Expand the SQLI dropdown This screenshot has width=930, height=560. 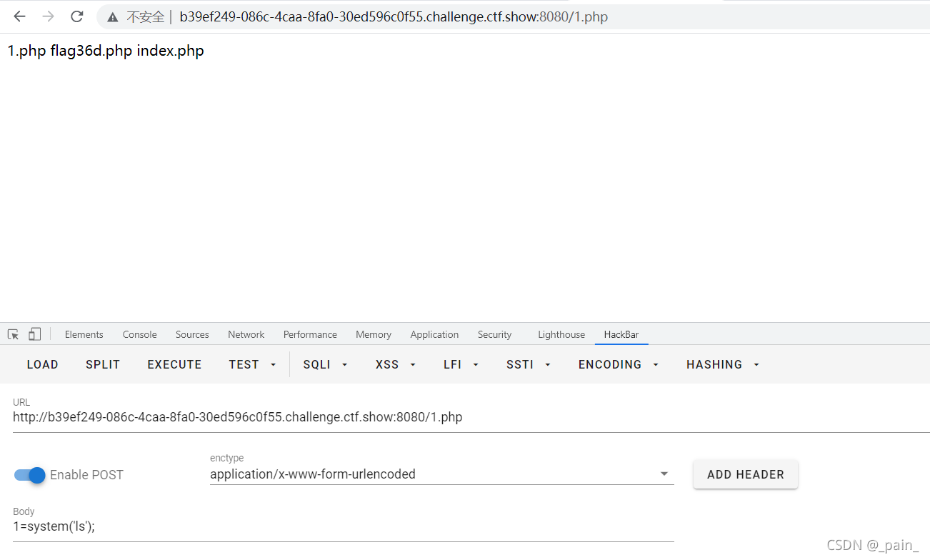point(325,364)
